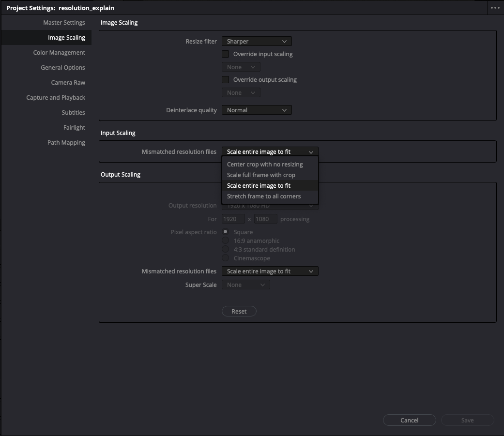Choose Scale entire image to fit option
Screen dimensions: 504x436
pos(259,186)
